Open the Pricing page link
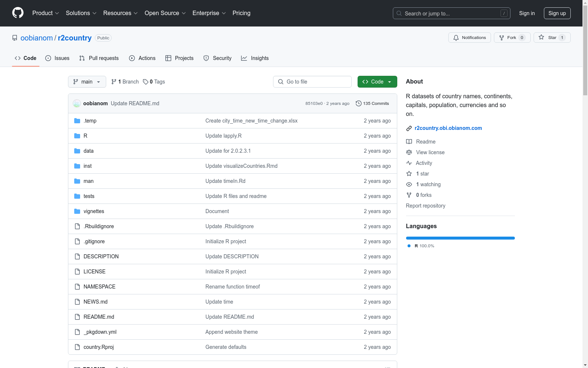 point(241,13)
